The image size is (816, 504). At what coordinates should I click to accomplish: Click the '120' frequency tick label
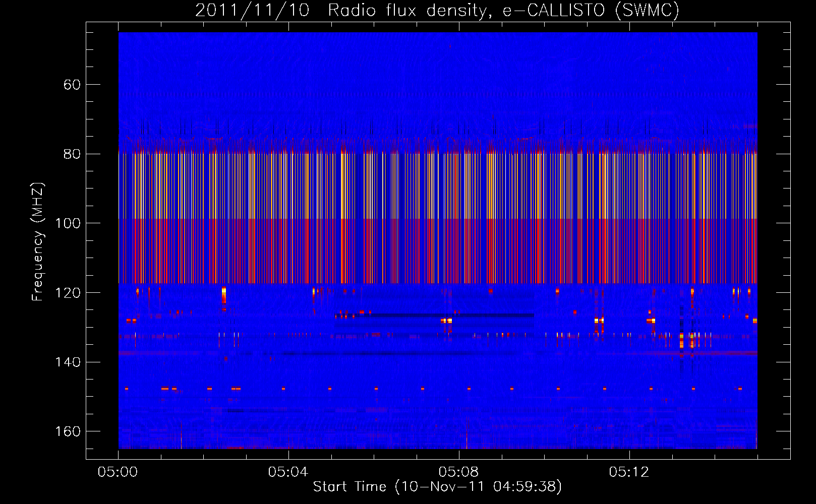coord(69,293)
